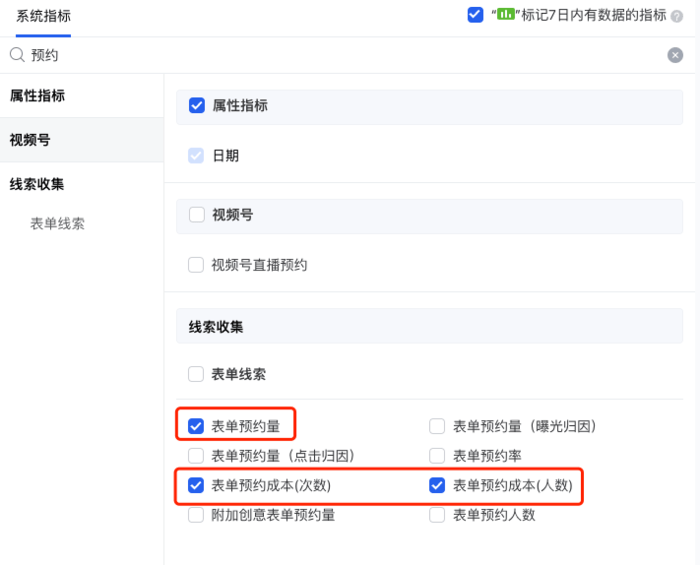
Task: Switch to the 系统指标 tab
Action: click(43, 16)
